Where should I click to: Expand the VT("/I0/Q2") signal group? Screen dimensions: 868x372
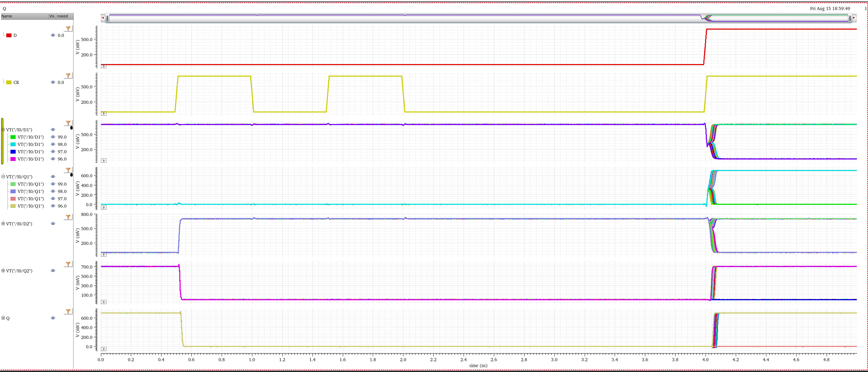(x=3, y=271)
